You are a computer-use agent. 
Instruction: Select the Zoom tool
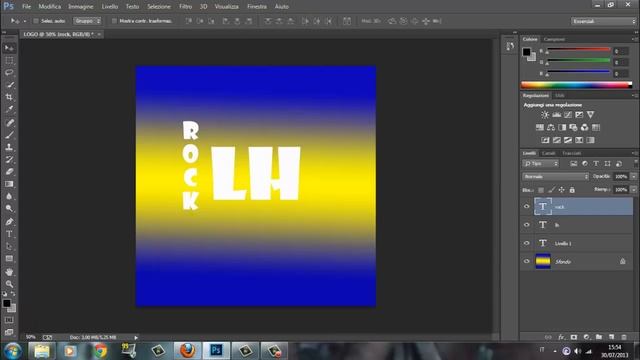9,284
